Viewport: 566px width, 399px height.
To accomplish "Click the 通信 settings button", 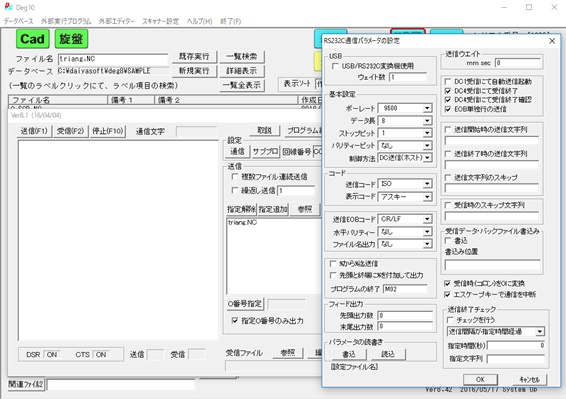I will click(x=237, y=151).
